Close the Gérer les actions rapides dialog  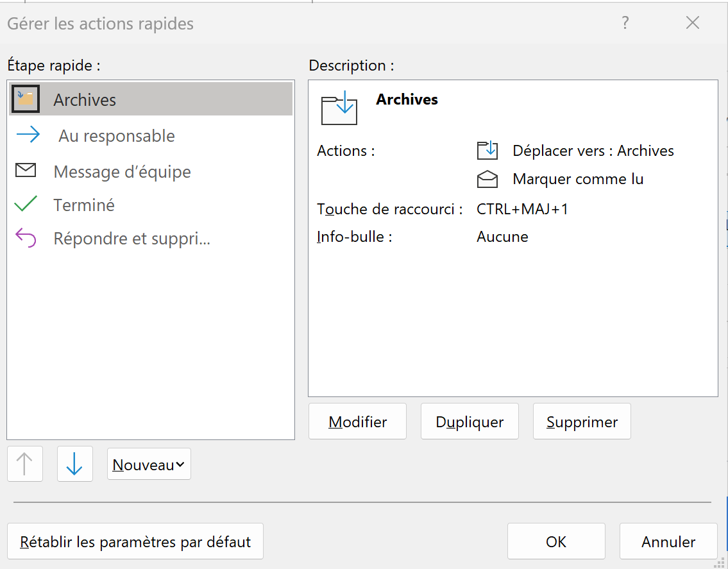coord(692,22)
